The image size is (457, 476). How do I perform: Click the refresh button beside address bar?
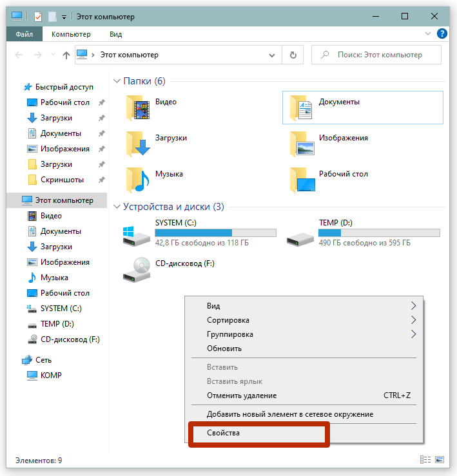pyautogui.click(x=293, y=55)
